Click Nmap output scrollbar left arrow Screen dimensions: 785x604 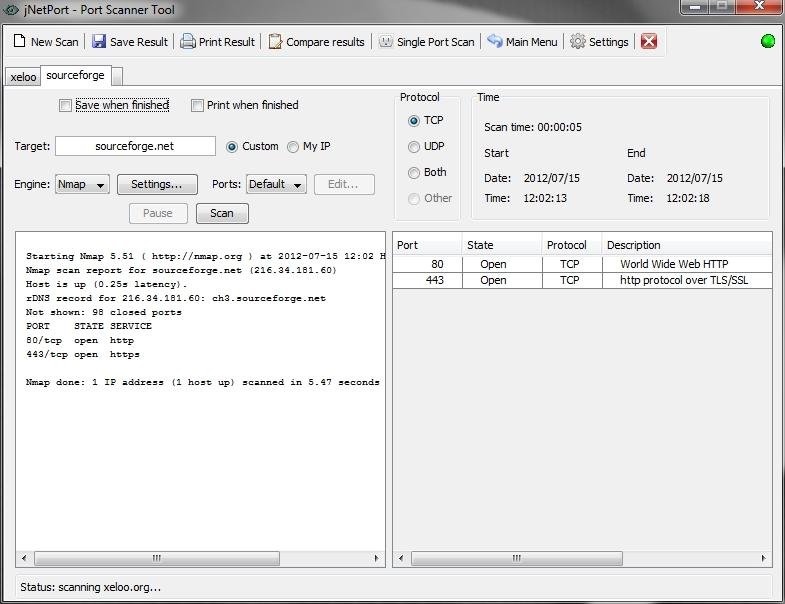click(x=24, y=558)
